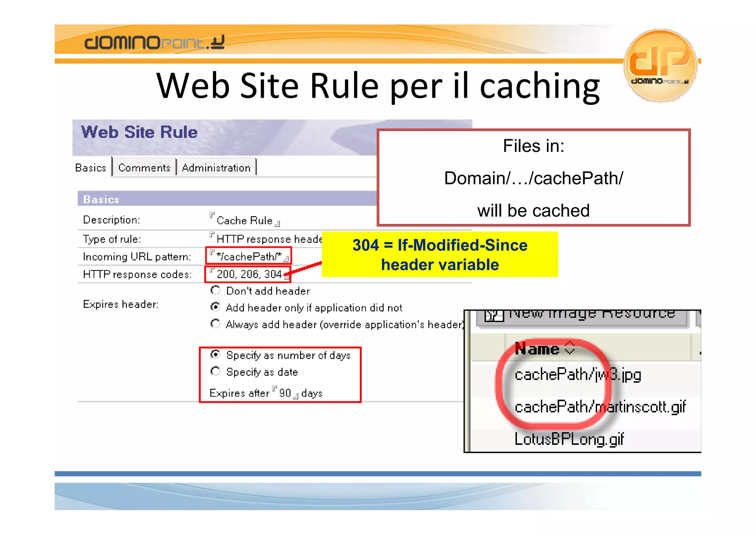Select Specify as date option
The image size is (756, 535).
pyautogui.click(x=215, y=371)
